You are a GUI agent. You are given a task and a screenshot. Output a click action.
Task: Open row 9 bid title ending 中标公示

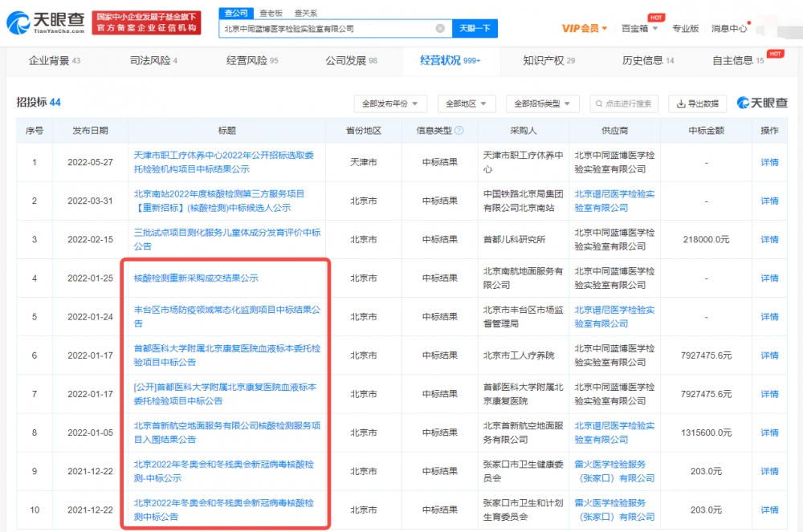(x=224, y=471)
